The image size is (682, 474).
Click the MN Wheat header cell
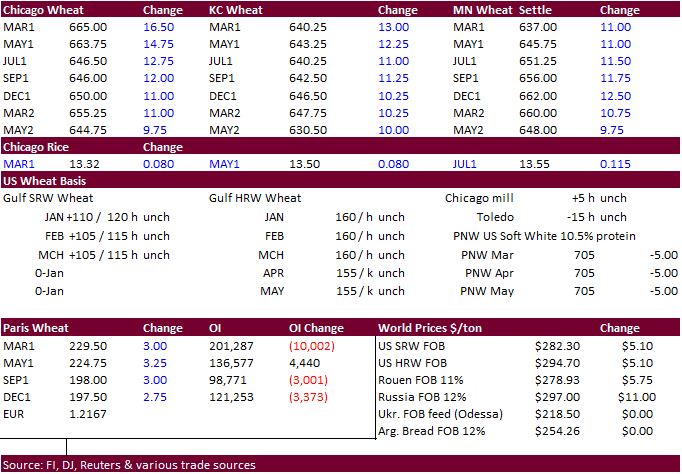tap(480, 9)
